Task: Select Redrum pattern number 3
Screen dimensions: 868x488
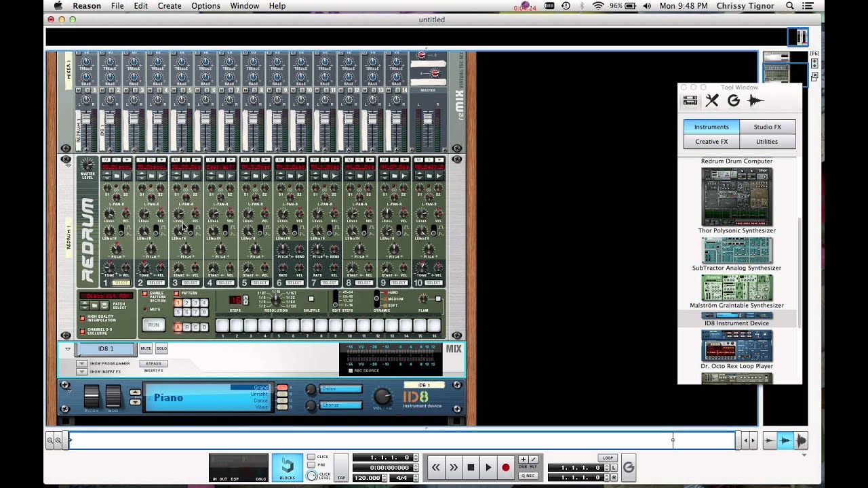Action: [195, 303]
